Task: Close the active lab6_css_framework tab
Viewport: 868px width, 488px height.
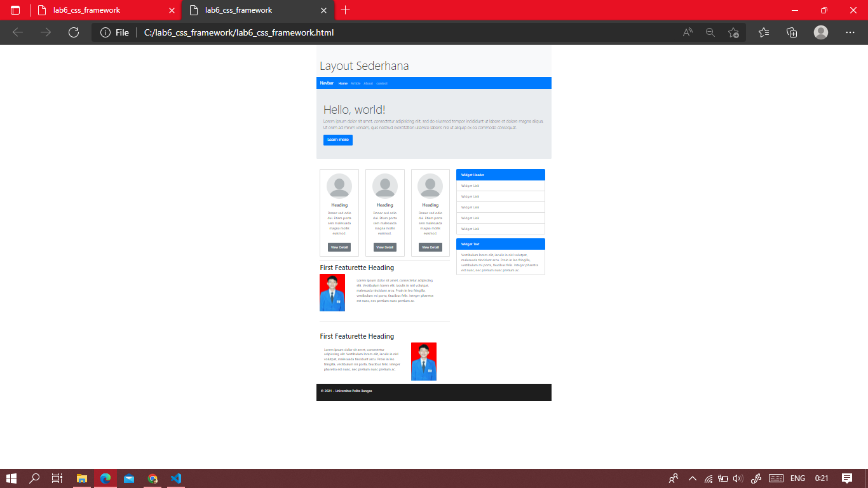Action: click(323, 10)
